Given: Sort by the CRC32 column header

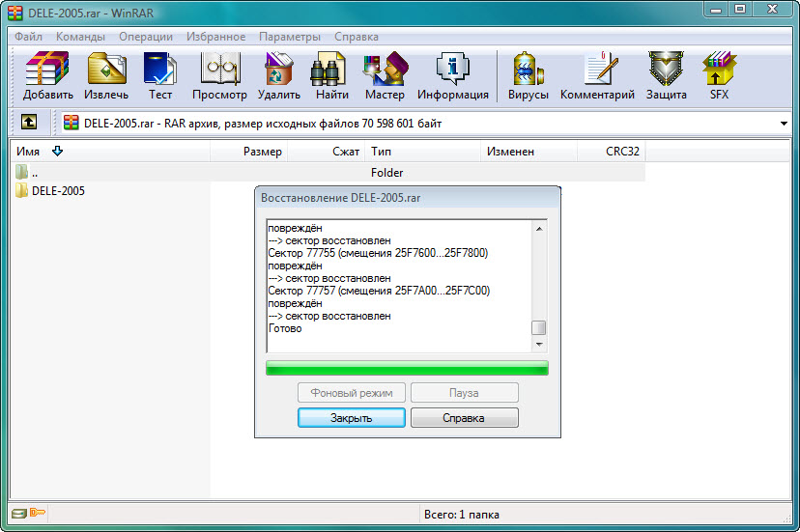Looking at the screenshot, I should pos(612,152).
